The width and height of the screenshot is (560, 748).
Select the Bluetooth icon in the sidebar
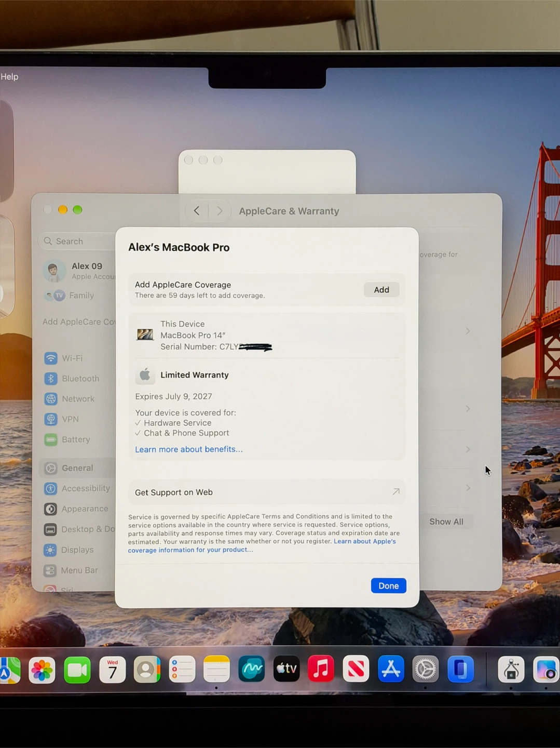coord(51,379)
